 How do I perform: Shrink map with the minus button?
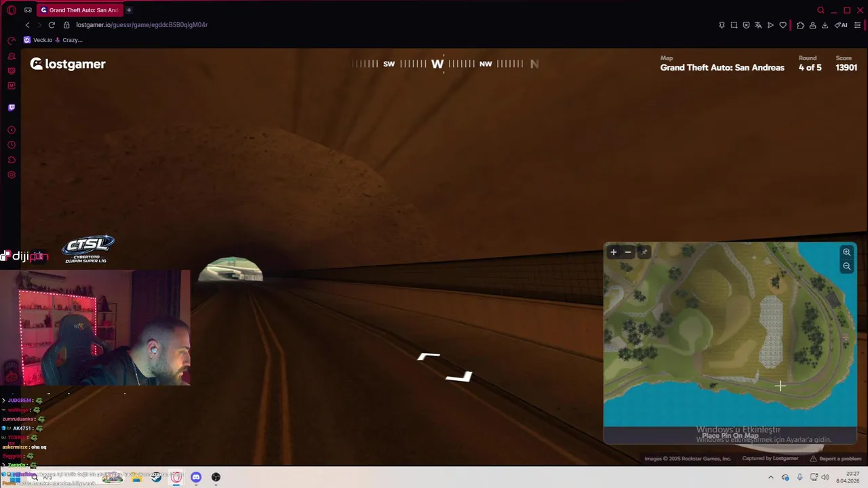click(628, 252)
